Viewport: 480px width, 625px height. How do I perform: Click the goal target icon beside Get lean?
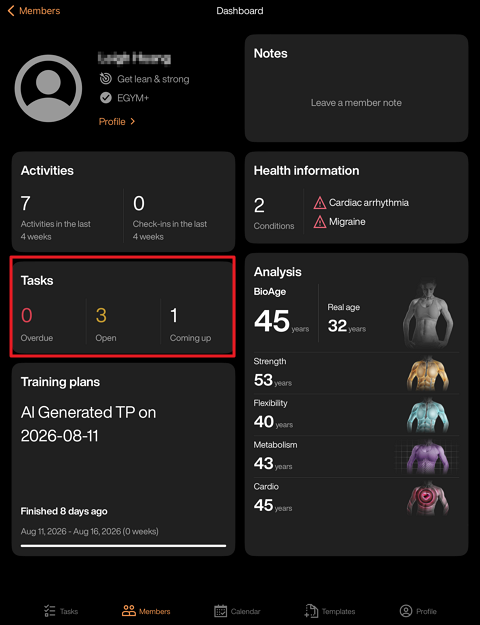pyautogui.click(x=106, y=79)
